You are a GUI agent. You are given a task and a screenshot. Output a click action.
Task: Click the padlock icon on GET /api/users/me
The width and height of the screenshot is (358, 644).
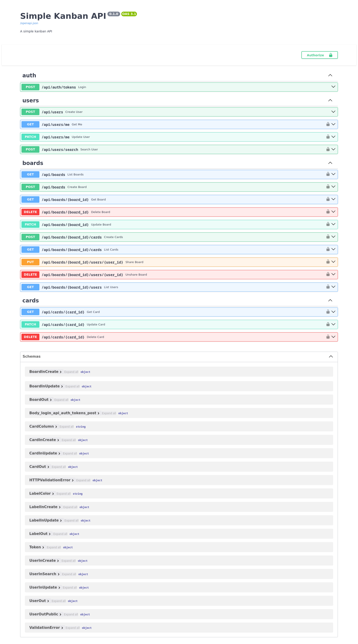click(x=328, y=124)
